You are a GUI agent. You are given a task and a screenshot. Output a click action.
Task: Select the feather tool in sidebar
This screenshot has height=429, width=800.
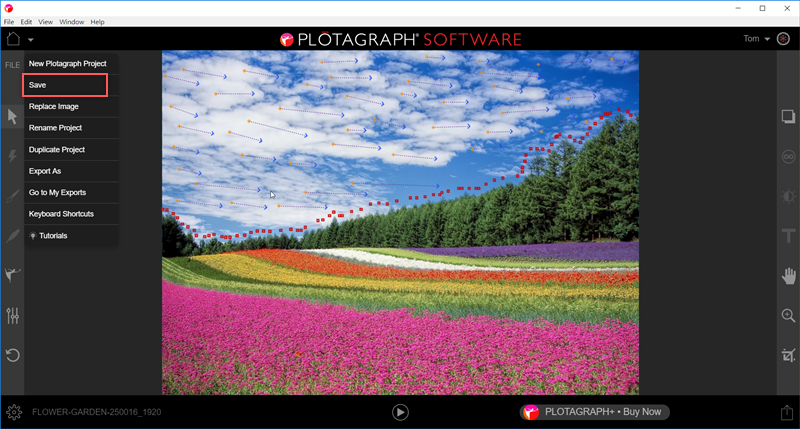tap(12, 236)
